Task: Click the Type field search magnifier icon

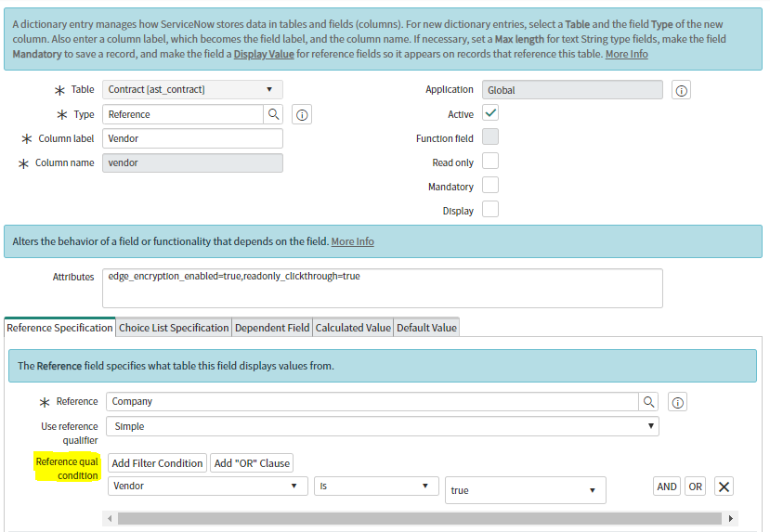Action: tap(274, 114)
